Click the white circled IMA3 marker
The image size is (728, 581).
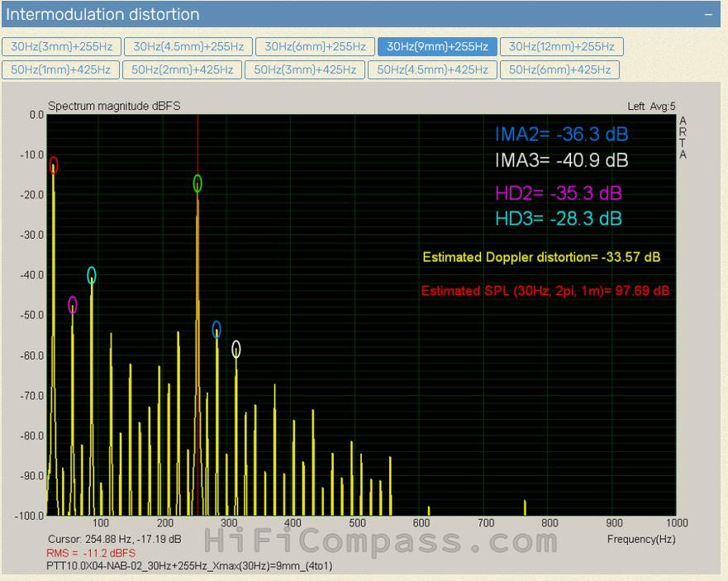click(x=236, y=349)
